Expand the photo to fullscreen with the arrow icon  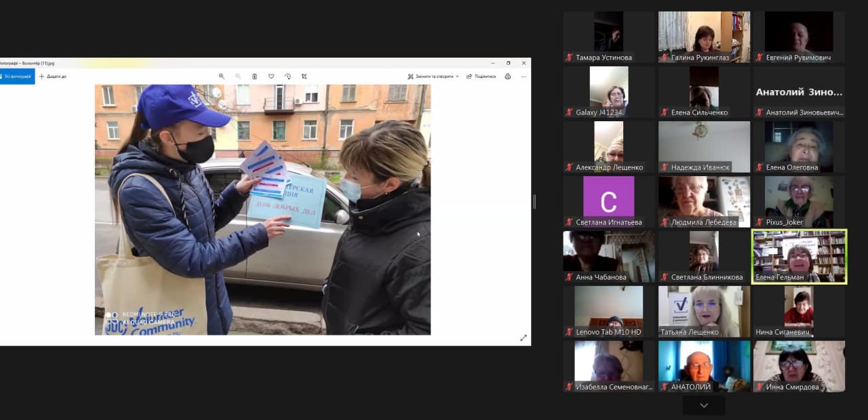524,337
